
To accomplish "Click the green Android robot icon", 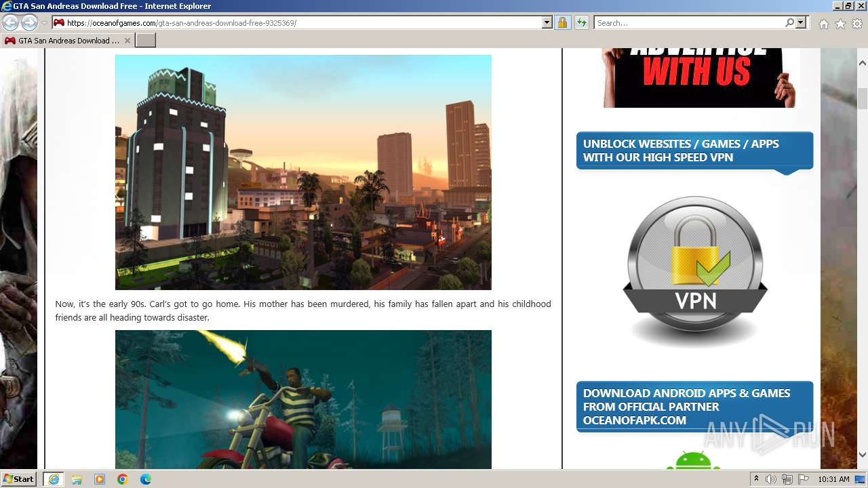I will click(x=693, y=460).
